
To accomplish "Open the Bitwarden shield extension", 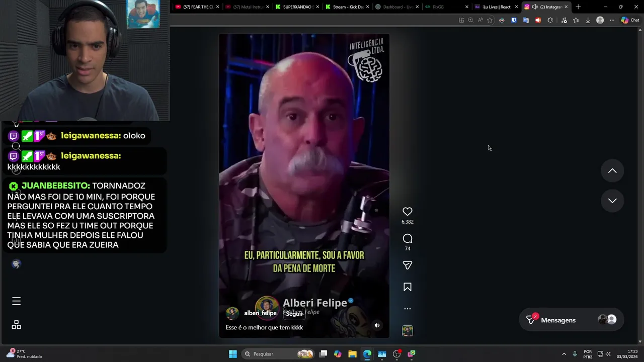I will (x=514, y=20).
